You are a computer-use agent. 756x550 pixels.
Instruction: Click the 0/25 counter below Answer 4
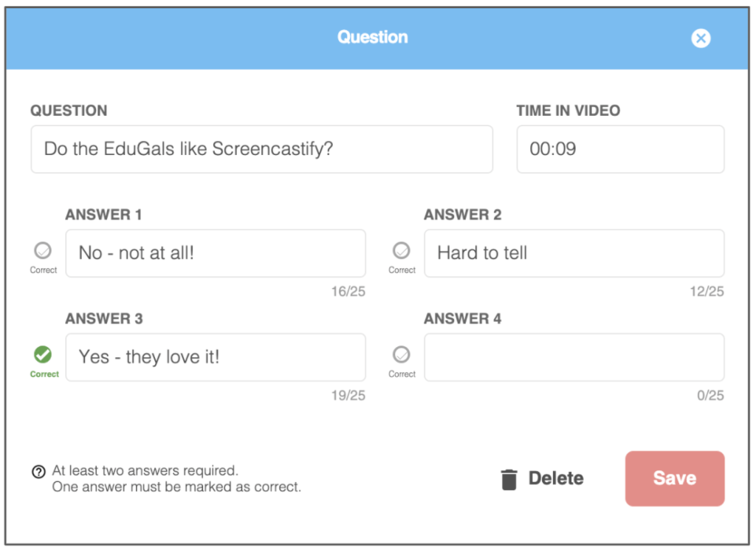pos(711,396)
